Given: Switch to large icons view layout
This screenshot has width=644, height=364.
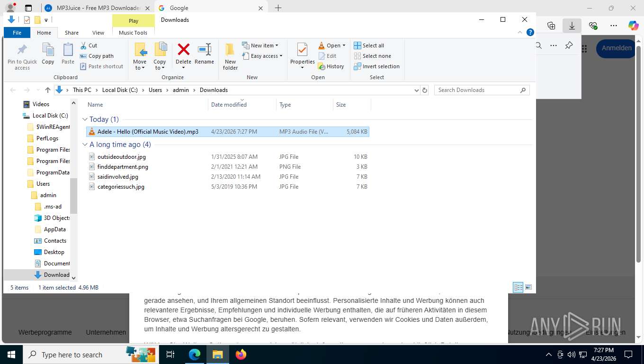Looking at the screenshot, I should point(528,288).
